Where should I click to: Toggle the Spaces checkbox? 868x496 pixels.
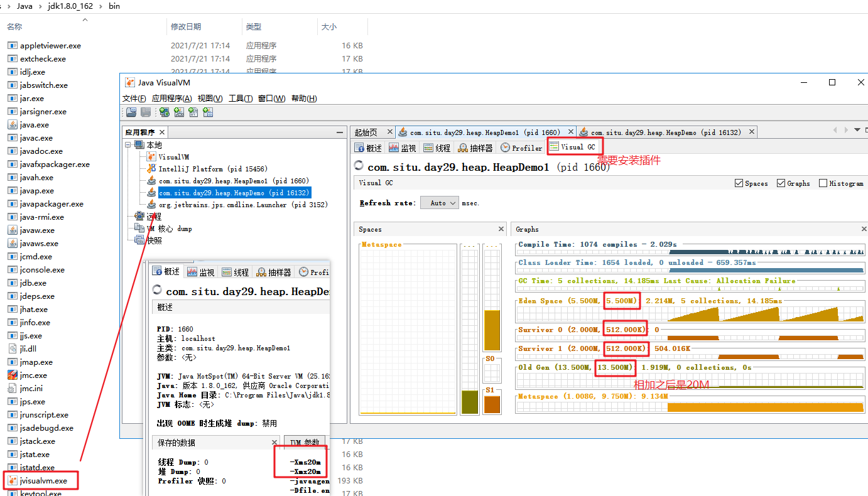(739, 183)
